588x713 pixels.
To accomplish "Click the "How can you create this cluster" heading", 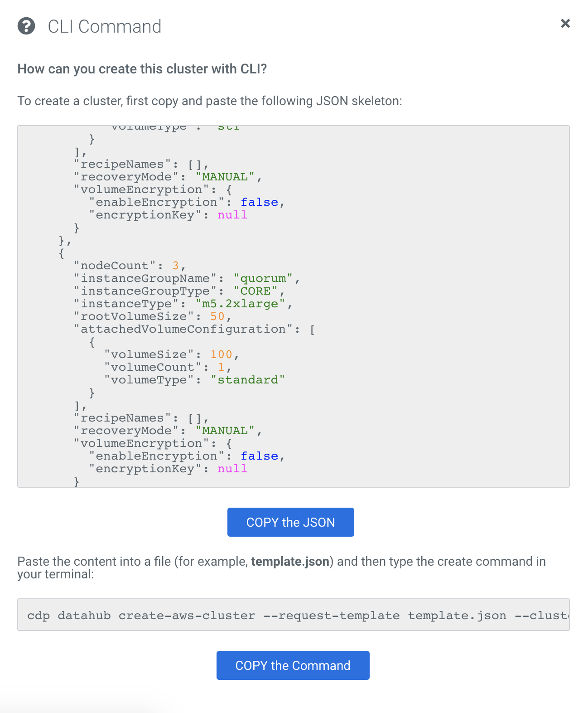I will [142, 69].
